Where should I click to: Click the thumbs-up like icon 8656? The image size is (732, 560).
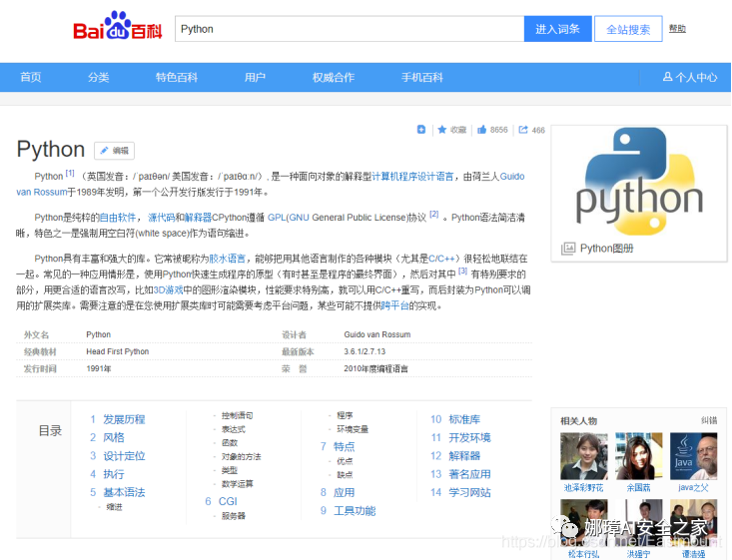pos(481,129)
